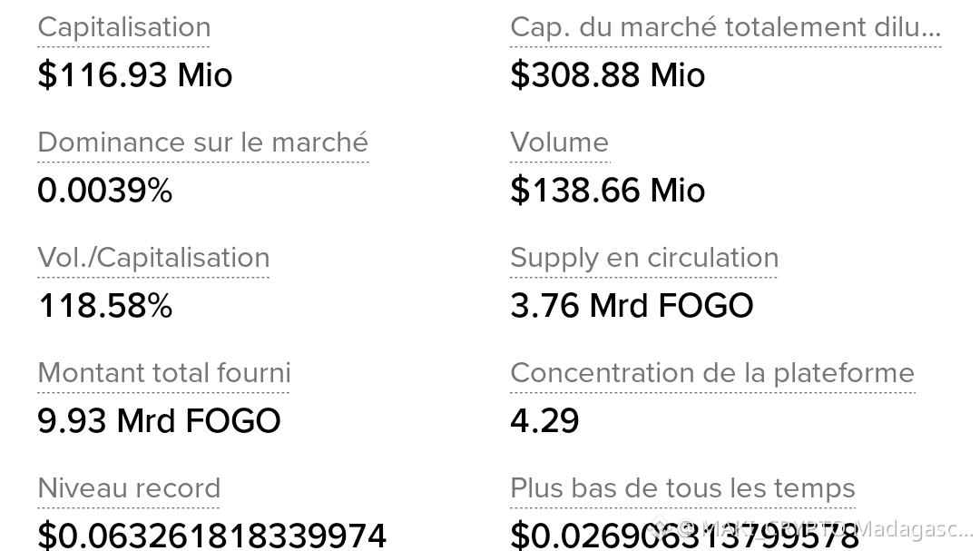Select the 0.0039% dominance value
The image size is (980, 551).
pos(105,190)
